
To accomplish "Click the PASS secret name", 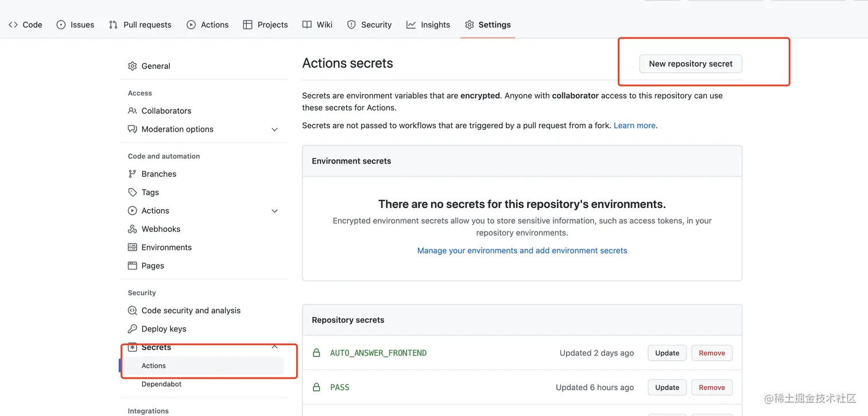I will pyautogui.click(x=340, y=387).
